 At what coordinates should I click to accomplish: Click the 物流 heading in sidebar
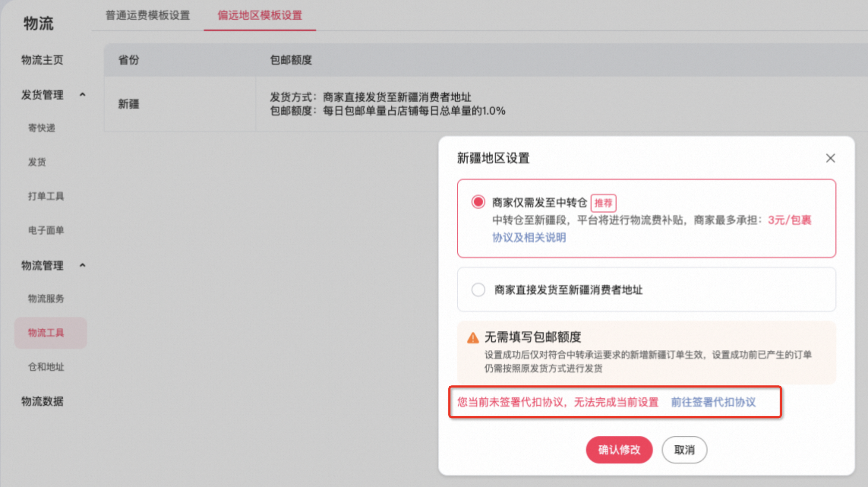click(38, 23)
